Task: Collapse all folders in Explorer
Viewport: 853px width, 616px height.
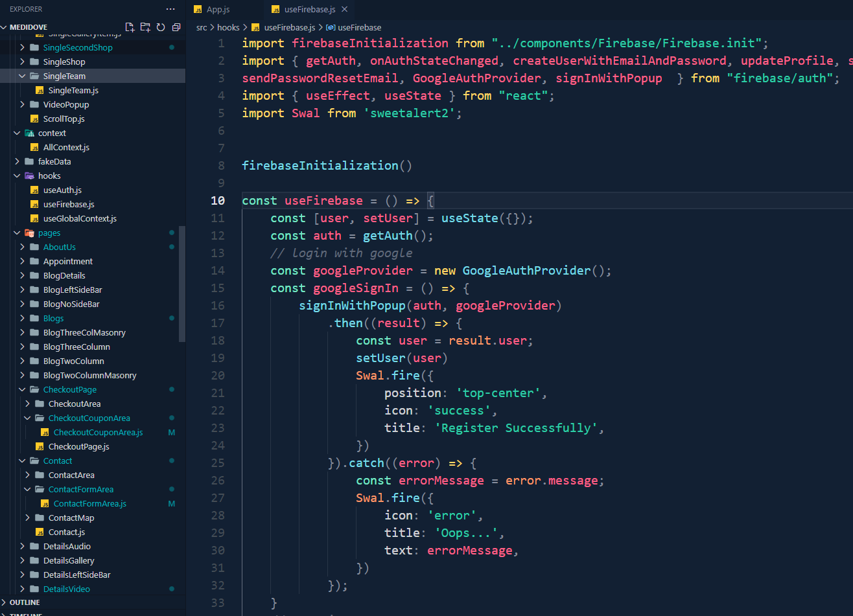Action: click(x=176, y=27)
